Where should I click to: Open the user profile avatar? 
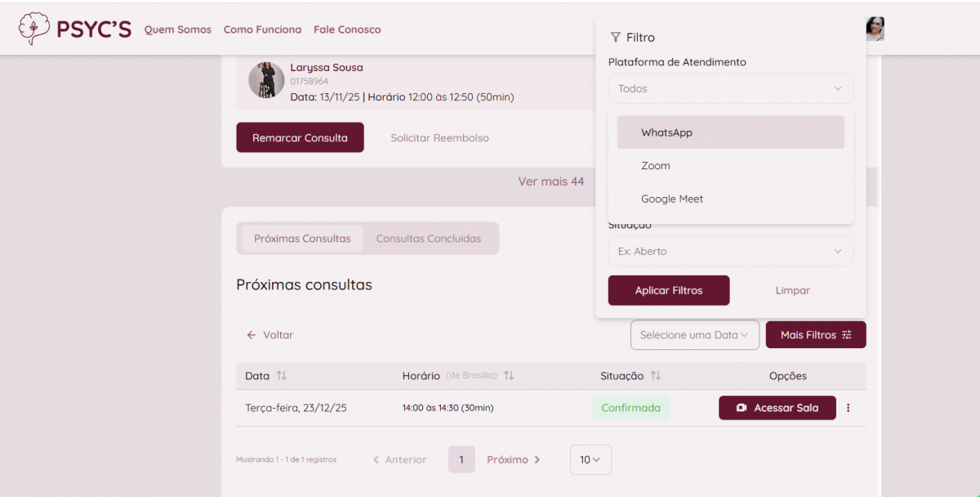tap(875, 29)
